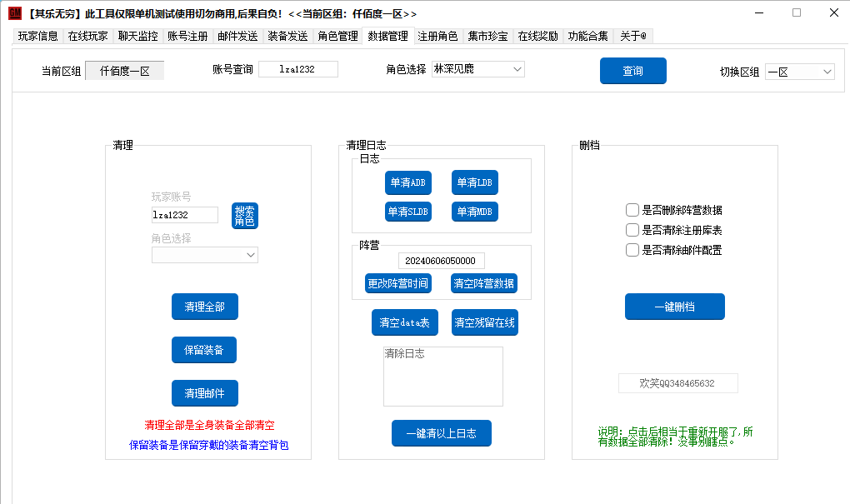Click the application icon in title bar
850x504 pixels.
click(x=14, y=13)
